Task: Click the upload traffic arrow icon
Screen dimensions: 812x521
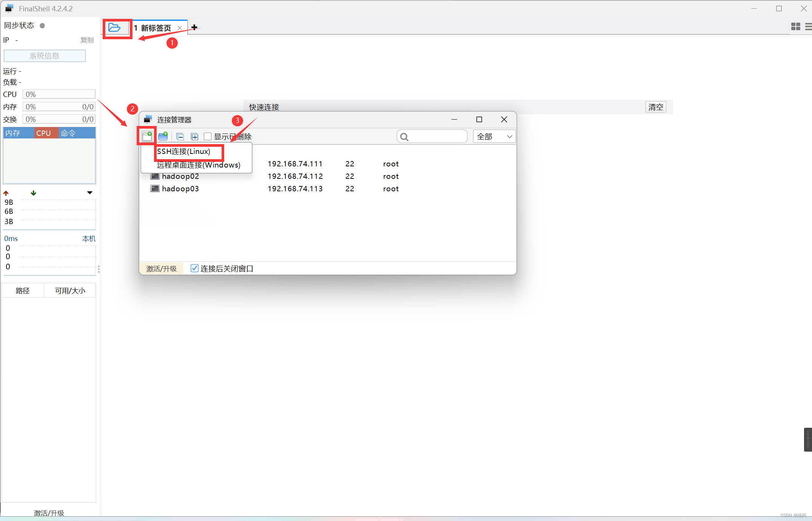Action: 6,193
